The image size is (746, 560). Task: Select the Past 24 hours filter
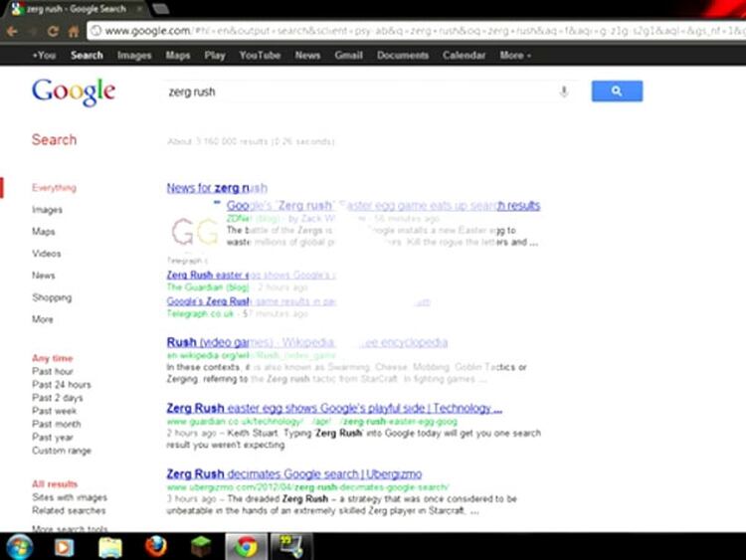coord(61,385)
